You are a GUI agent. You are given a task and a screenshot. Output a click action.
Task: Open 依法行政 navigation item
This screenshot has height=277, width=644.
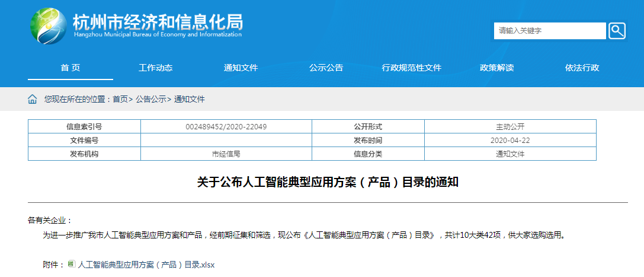coord(582,68)
